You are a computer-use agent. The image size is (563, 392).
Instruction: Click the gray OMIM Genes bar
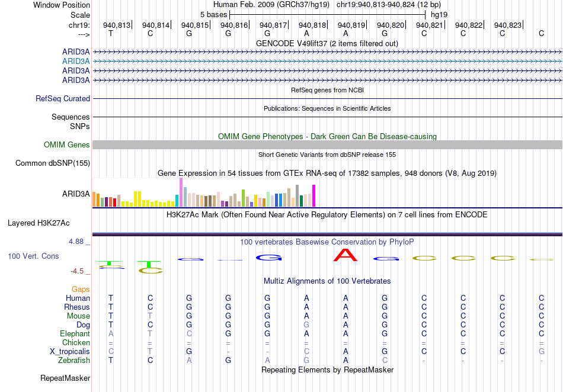click(327, 145)
